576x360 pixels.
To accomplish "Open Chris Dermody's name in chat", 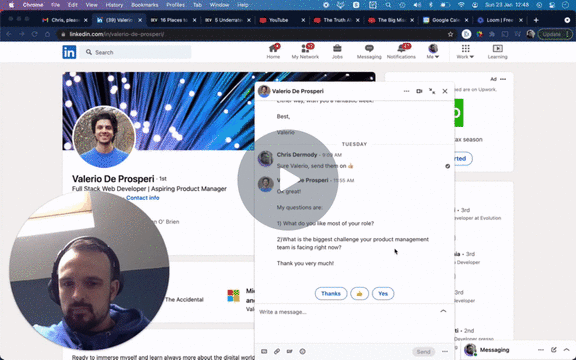I will (297, 155).
